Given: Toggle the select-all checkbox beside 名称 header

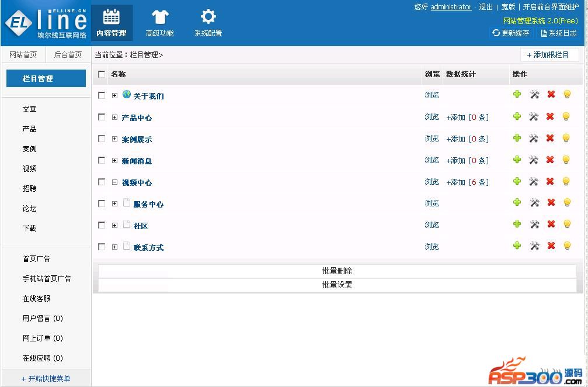Looking at the screenshot, I should coord(102,74).
